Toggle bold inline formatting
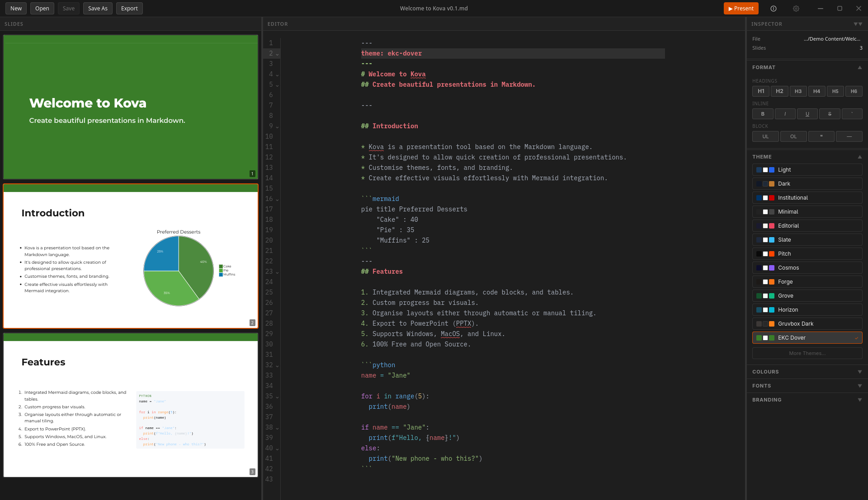Viewport: 868px width, 500px height. pos(763,114)
